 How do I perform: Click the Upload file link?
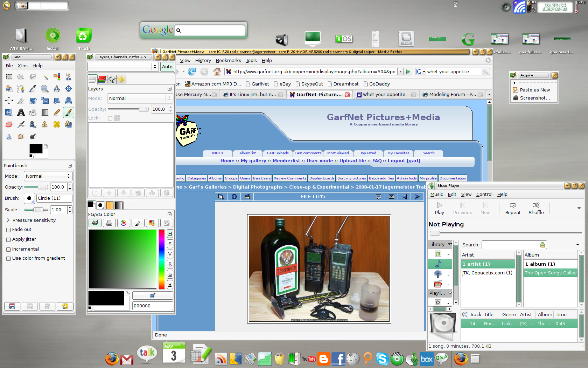[352, 161]
